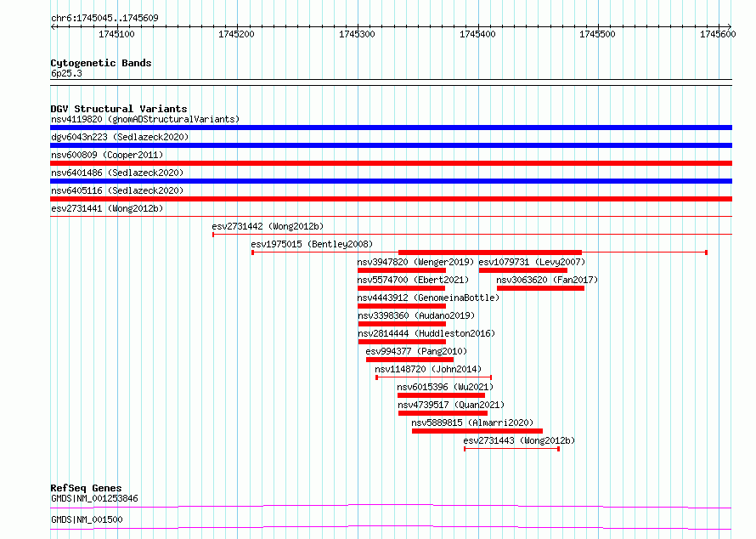Select the dgv6043n223 Sedlazeck2020 variant label
This screenshot has height=539, width=756.
point(120,137)
